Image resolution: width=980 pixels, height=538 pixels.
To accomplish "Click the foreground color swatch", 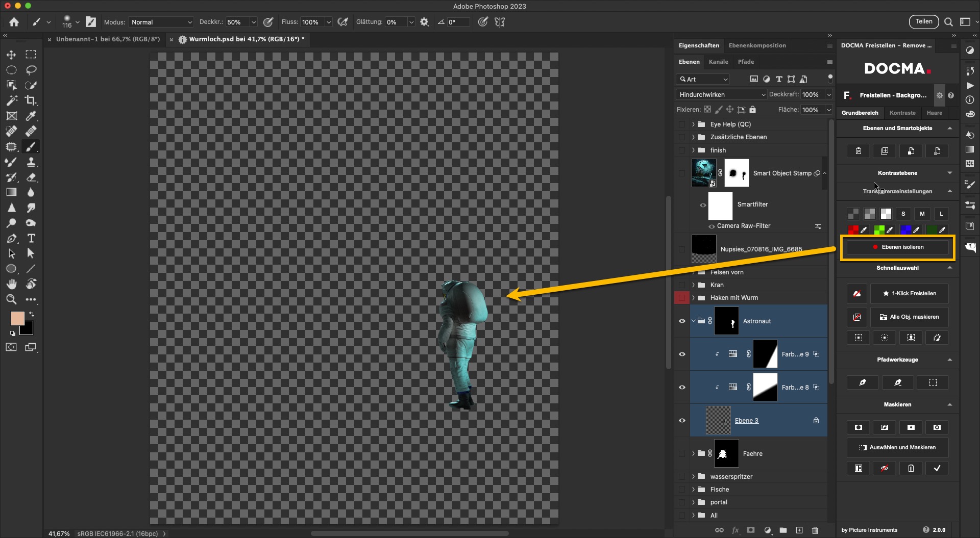I will point(17,319).
